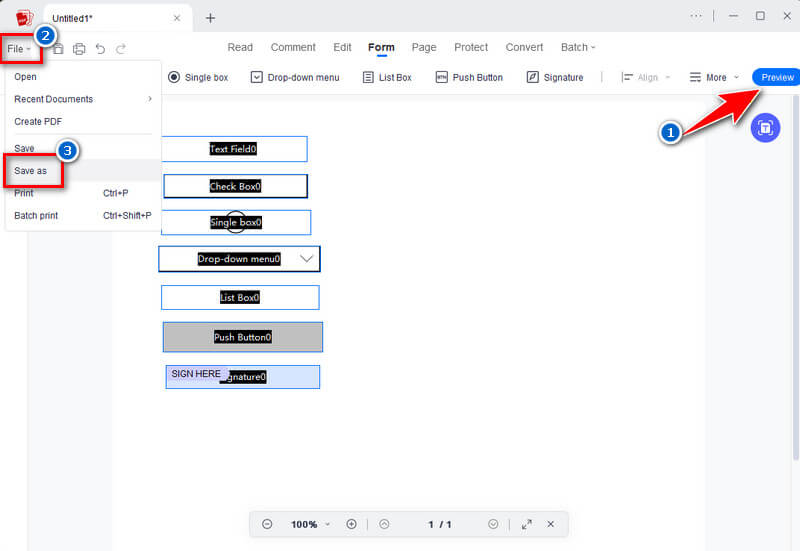
Task: Close the bottom zoom toolbar
Action: (551, 524)
